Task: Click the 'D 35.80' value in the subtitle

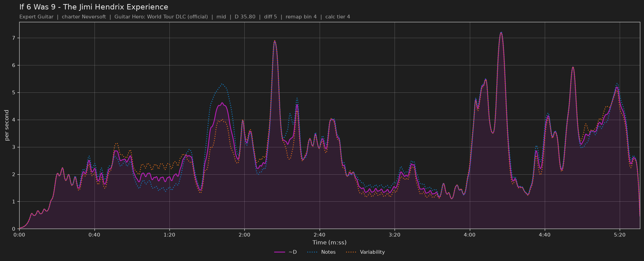Action: pyautogui.click(x=245, y=17)
